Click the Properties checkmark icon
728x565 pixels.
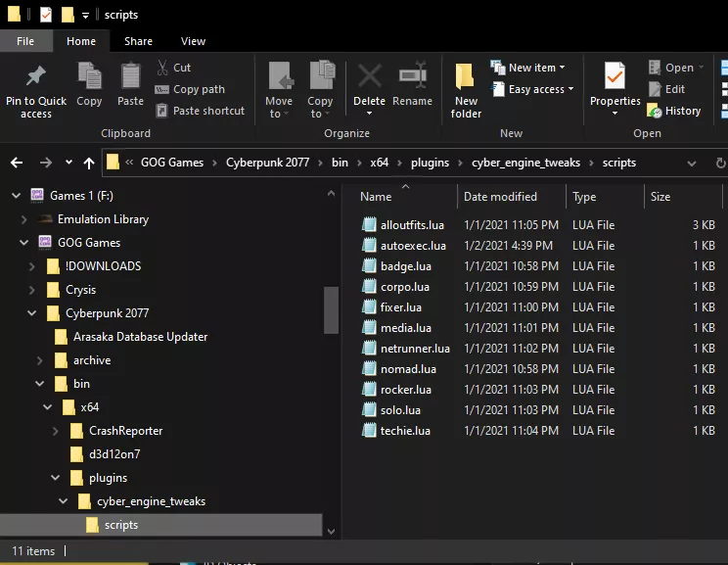(x=614, y=75)
